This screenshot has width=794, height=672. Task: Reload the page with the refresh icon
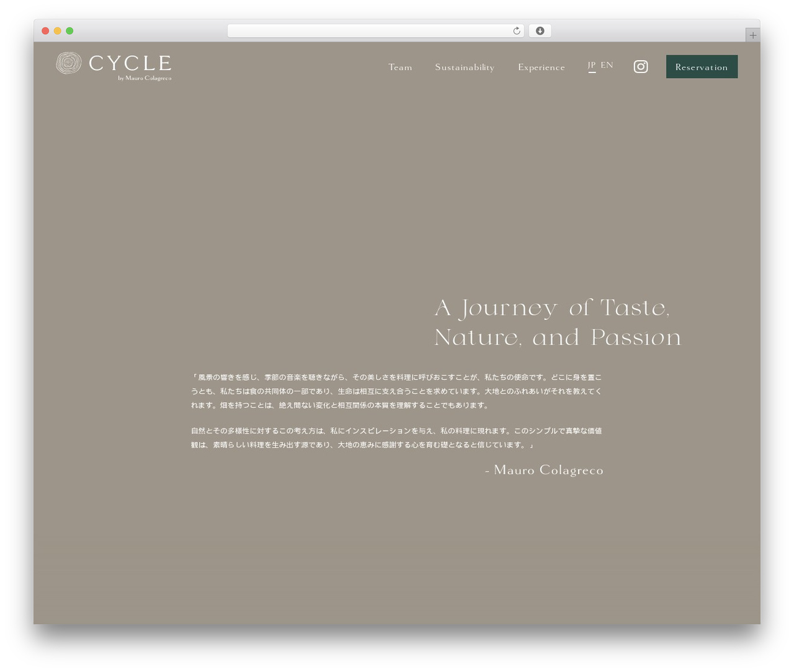point(516,31)
